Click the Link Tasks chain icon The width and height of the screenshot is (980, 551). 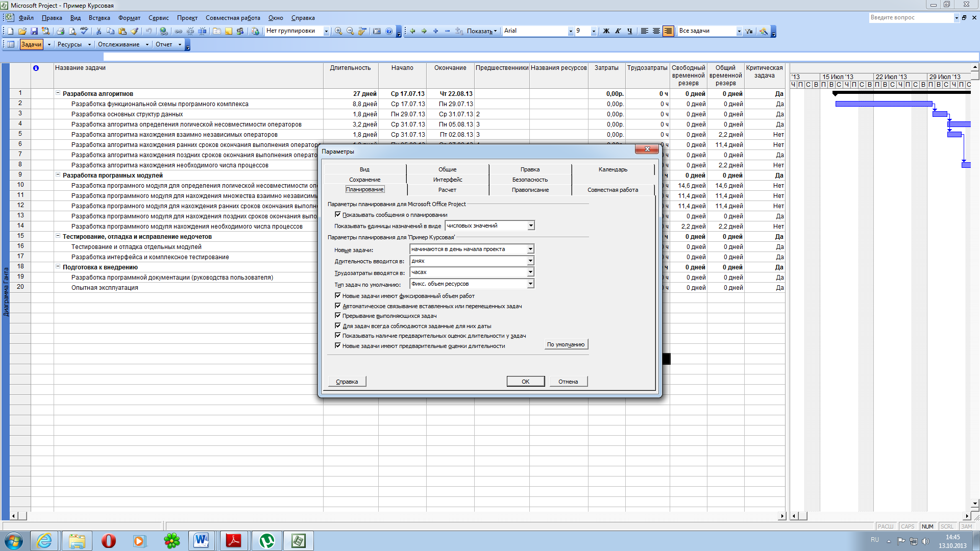179,31
